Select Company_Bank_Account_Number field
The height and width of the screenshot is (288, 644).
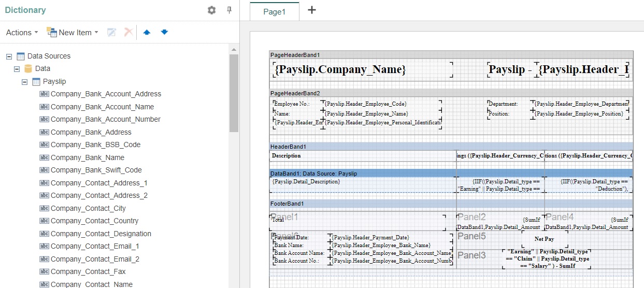point(105,119)
